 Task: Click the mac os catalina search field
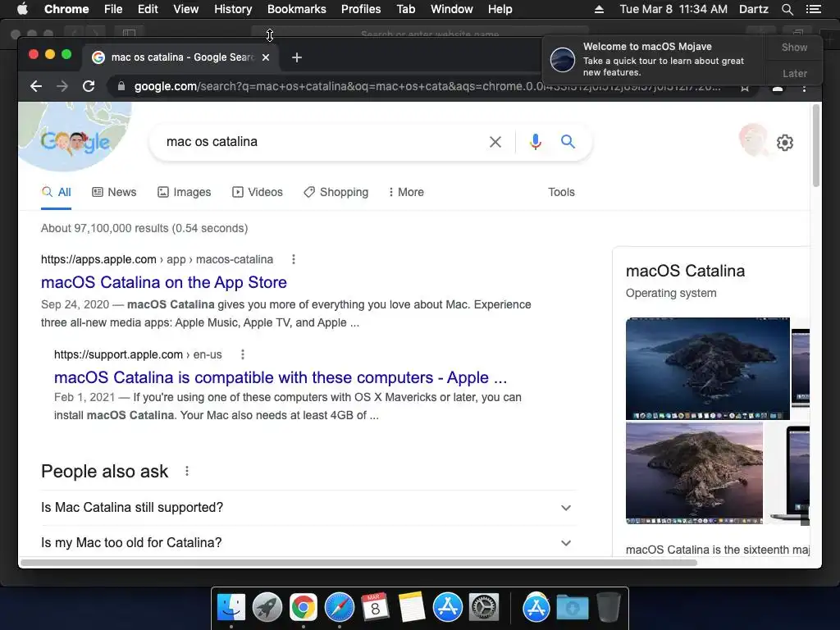[322, 142]
